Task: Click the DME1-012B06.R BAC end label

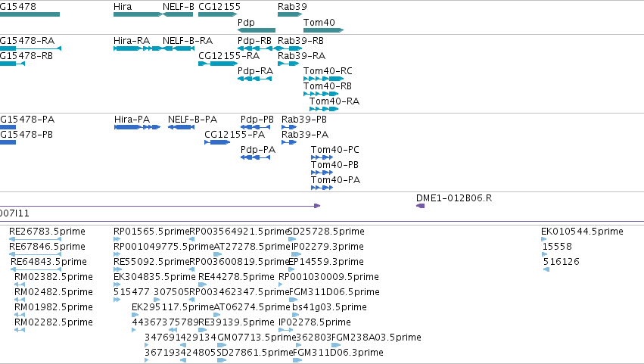Action: point(454,198)
